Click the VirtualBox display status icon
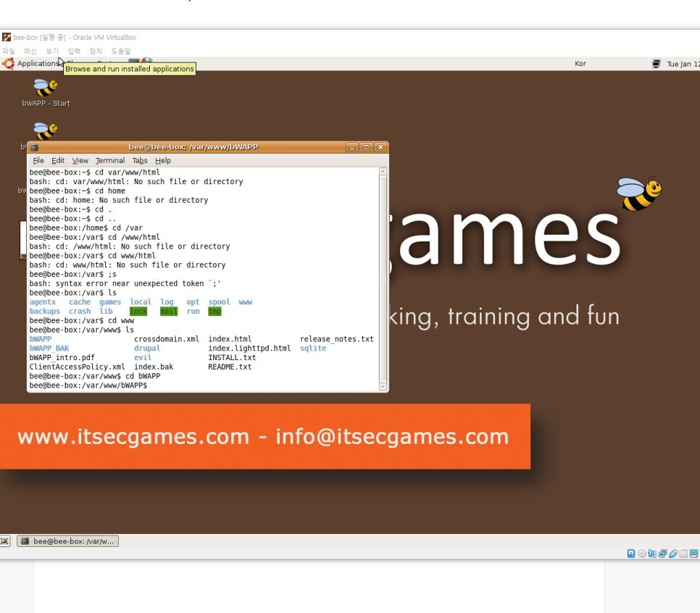Viewport: 700px width, 613px height. click(693, 554)
